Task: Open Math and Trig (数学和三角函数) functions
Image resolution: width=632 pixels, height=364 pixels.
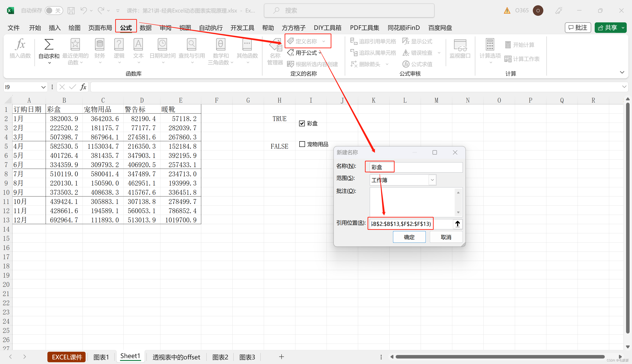Action: (x=220, y=51)
